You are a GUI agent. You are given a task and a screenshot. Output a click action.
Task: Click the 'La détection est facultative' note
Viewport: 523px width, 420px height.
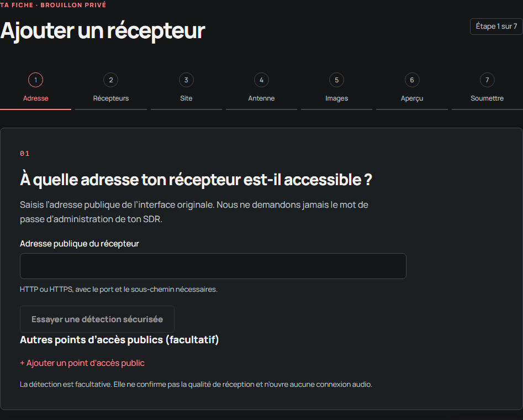(x=196, y=385)
